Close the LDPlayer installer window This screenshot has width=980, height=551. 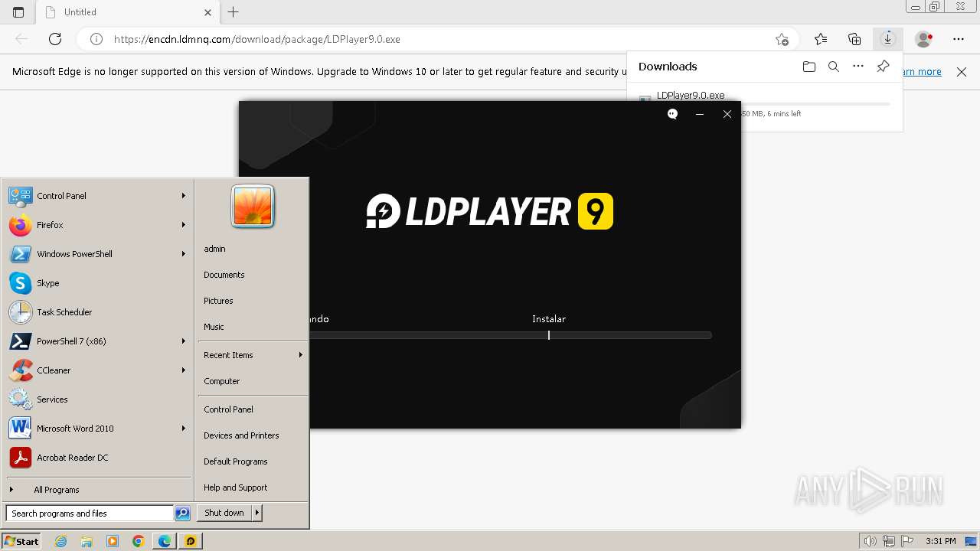(727, 114)
